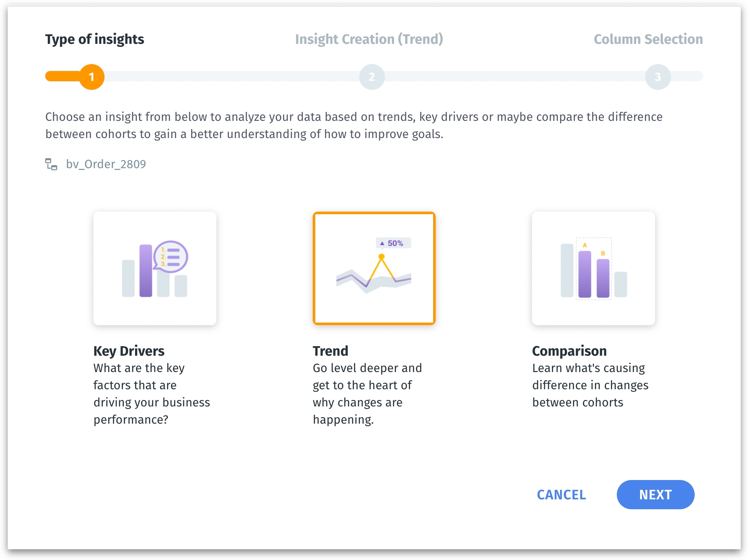Image resolution: width=748 pixels, height=560 pixels.
Task: Click the bv_Order_2809 dataset name
Action: click(106, 164)
